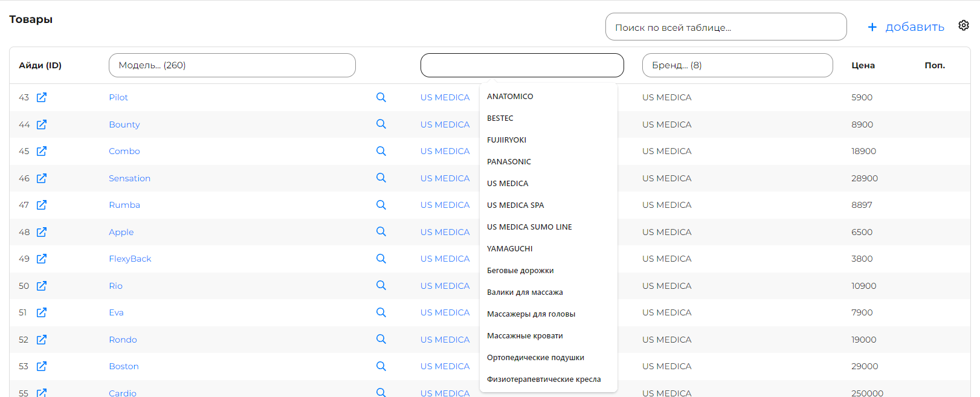
Task: Select YAMAGUCHI from the dropdown list
Action: point(549,249)
